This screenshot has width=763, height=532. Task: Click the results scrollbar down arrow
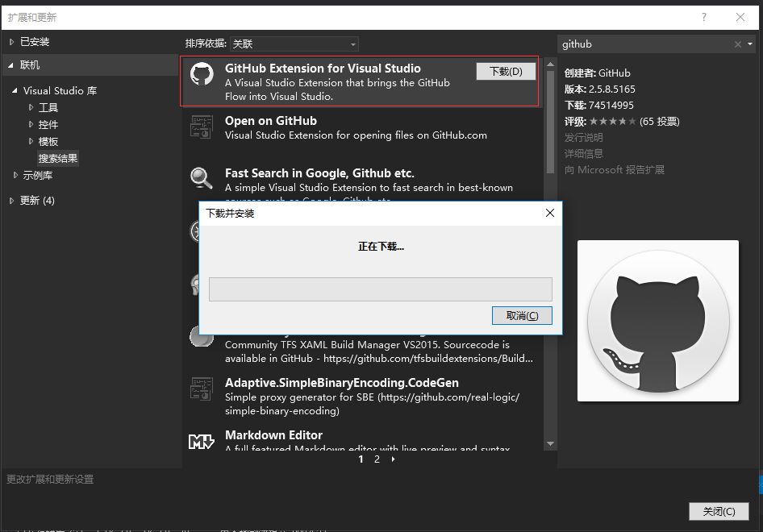pyautogui.click(x=550, y=443)
